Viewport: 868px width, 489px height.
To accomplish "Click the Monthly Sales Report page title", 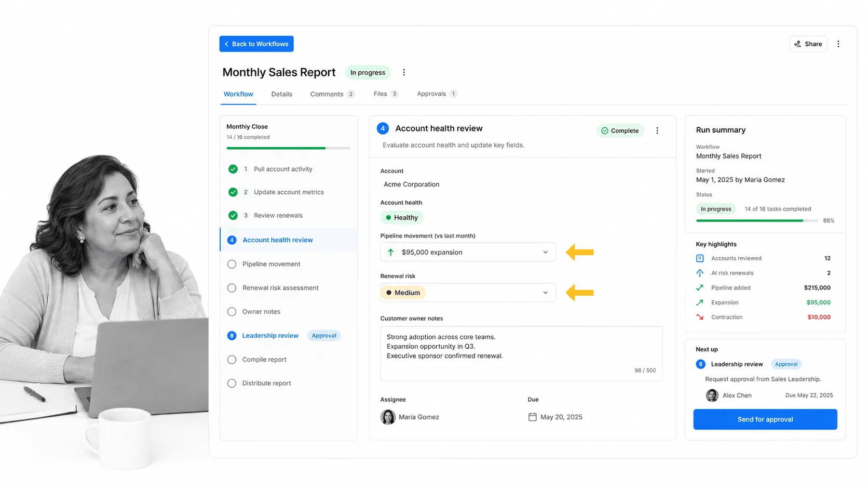I will (279, 73).
